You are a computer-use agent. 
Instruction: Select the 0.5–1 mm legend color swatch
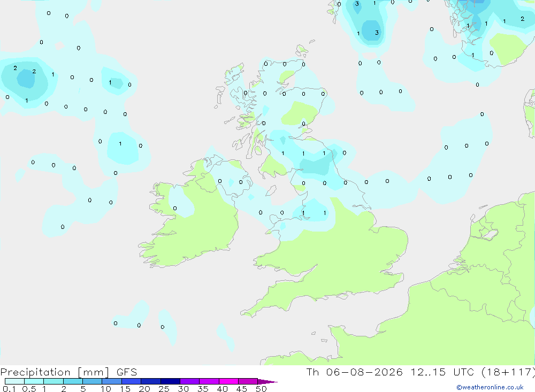coord(34,381)
